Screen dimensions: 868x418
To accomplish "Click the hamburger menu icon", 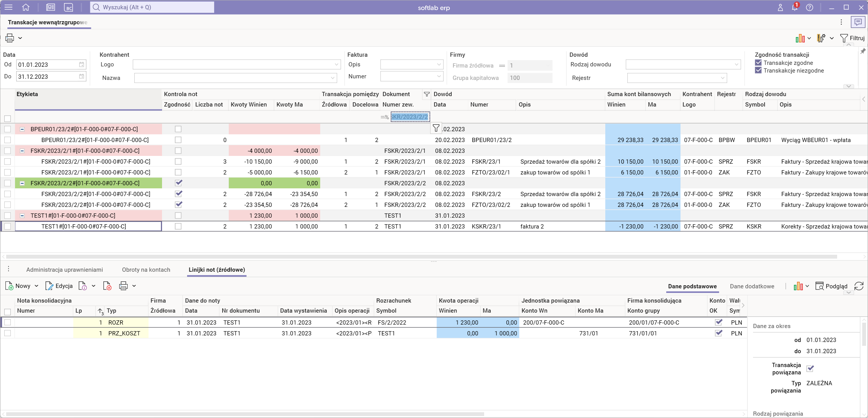I will [8, 7].
